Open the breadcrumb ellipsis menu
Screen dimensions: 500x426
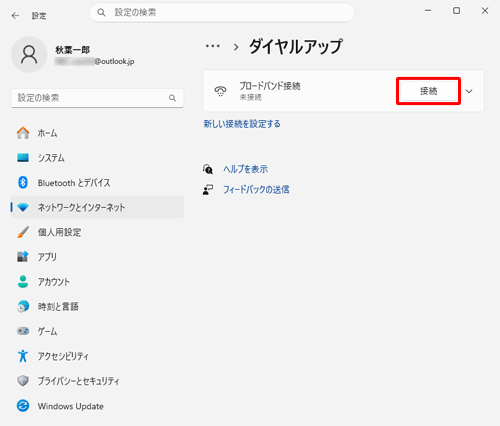(213, 46)
